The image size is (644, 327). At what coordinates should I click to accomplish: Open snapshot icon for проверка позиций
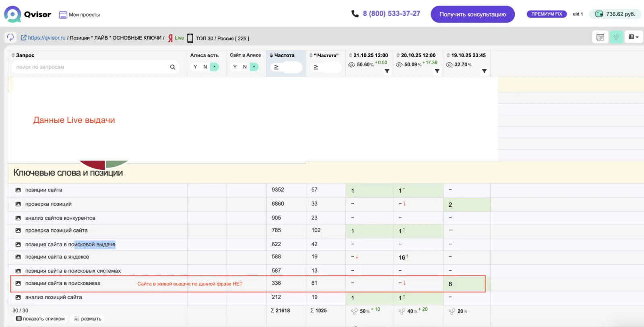click(x=18, y=204)
